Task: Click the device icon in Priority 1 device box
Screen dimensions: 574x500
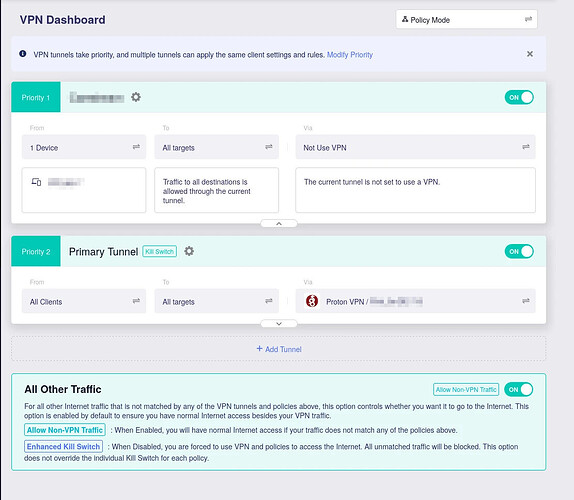Action: tap(36, 182)
